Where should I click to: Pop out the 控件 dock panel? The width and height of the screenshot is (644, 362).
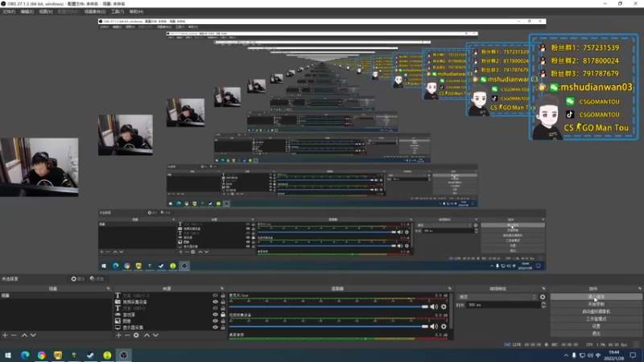[x=639, y=289]
